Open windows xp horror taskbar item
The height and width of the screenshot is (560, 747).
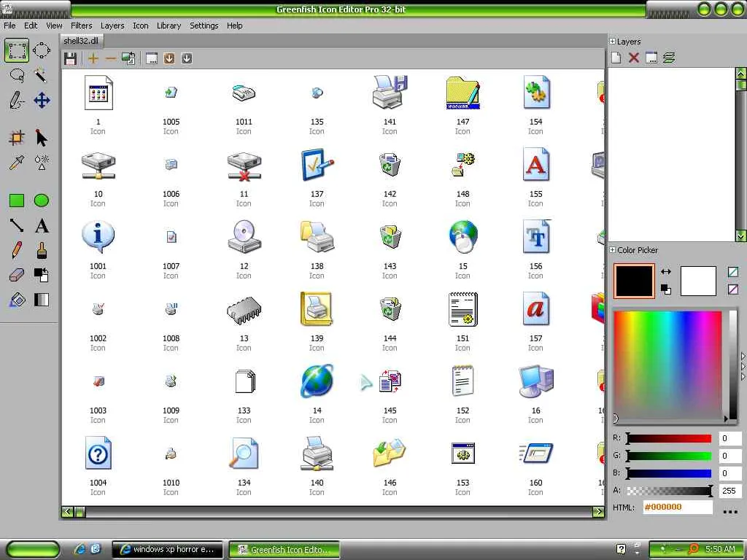(x=167, y=550)
